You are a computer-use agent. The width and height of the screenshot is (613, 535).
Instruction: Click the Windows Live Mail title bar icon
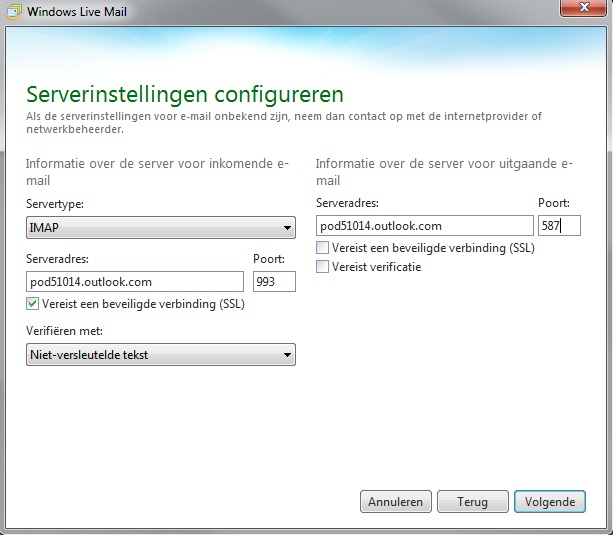pyautogui.click(x=13, y=12)
